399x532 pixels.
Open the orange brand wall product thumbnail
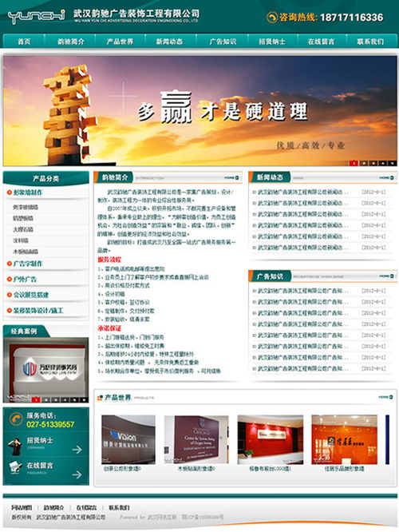click(x=345, y=439)
